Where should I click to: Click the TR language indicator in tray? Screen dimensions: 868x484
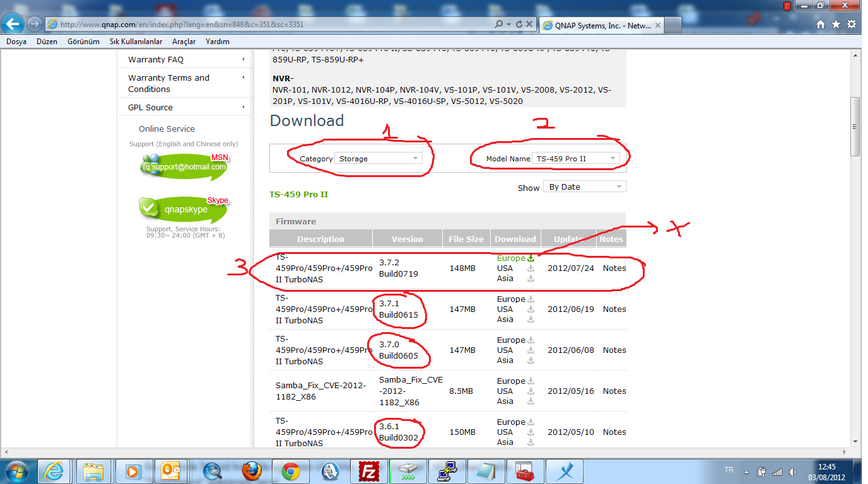(729, 471)
